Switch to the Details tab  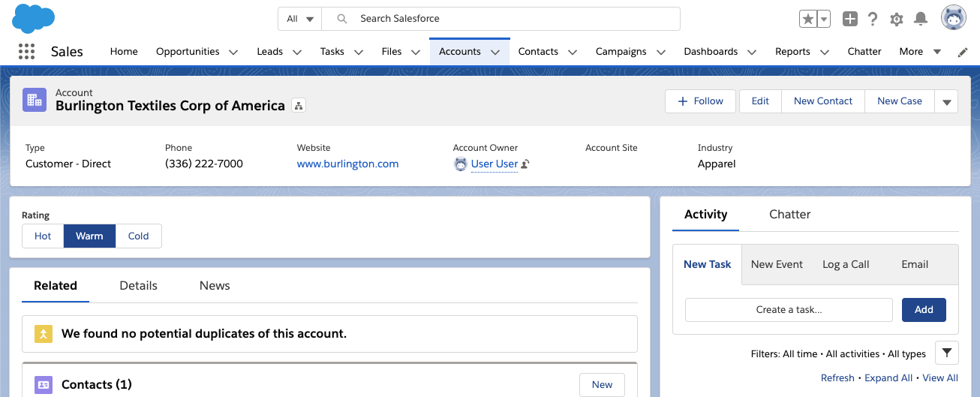138,286
